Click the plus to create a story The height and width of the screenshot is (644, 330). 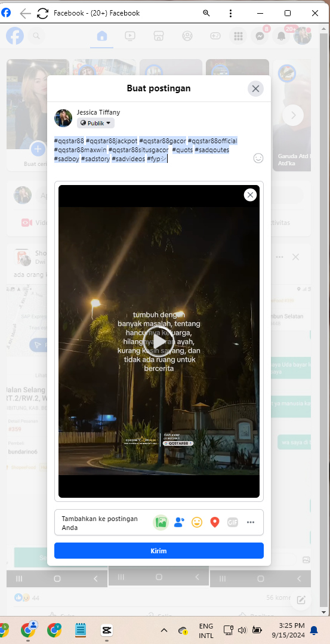pos(38,149)
